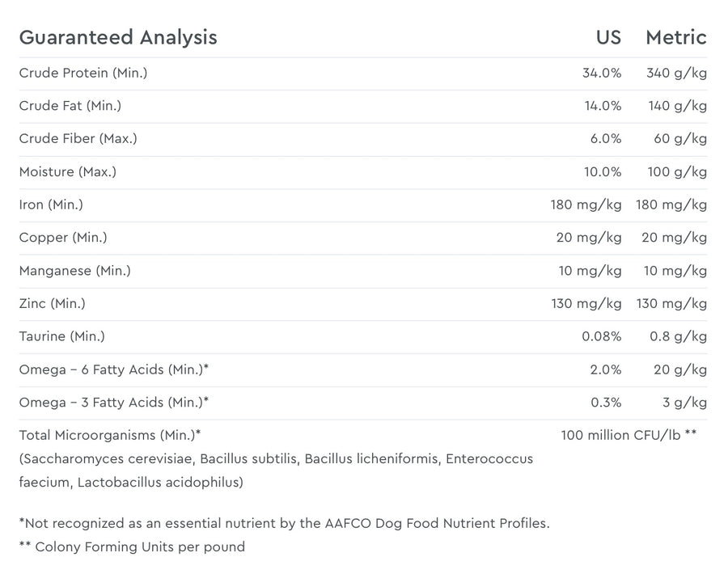Click the Metric column header
728x578 pixels.
click(675, 37)
